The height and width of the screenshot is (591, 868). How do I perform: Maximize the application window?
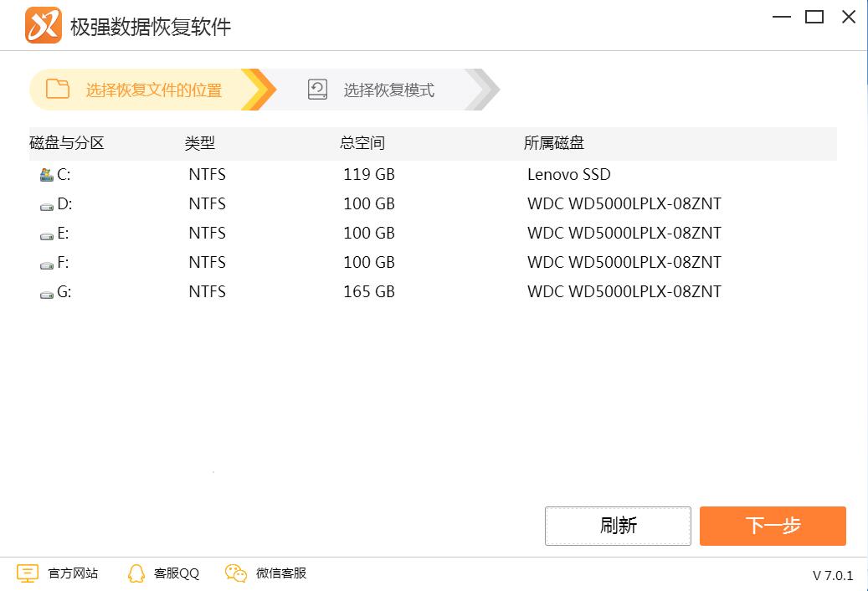pyautogui.click(x=814, y=17)
